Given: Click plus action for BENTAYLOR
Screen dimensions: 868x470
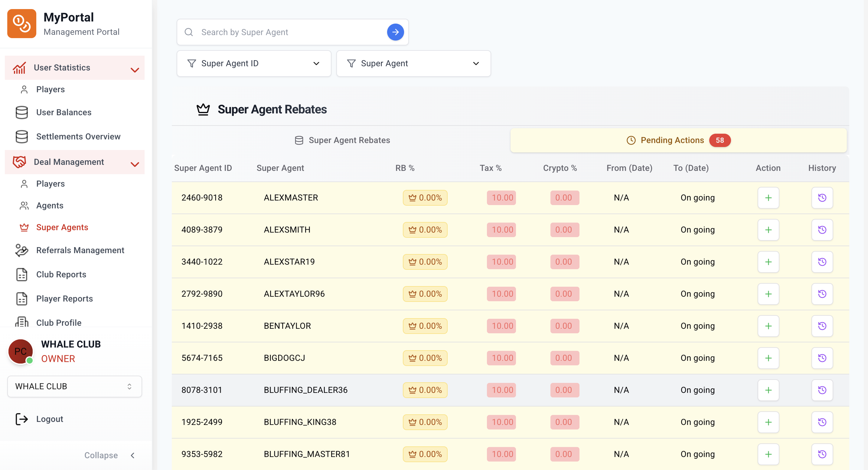Looking at the screenshot, I should pos(768,326).
